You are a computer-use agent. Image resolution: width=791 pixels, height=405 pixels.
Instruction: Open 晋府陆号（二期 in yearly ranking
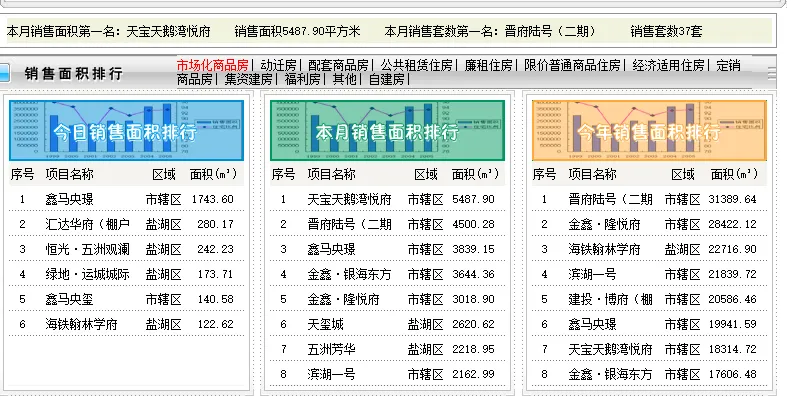click(610, 199)
